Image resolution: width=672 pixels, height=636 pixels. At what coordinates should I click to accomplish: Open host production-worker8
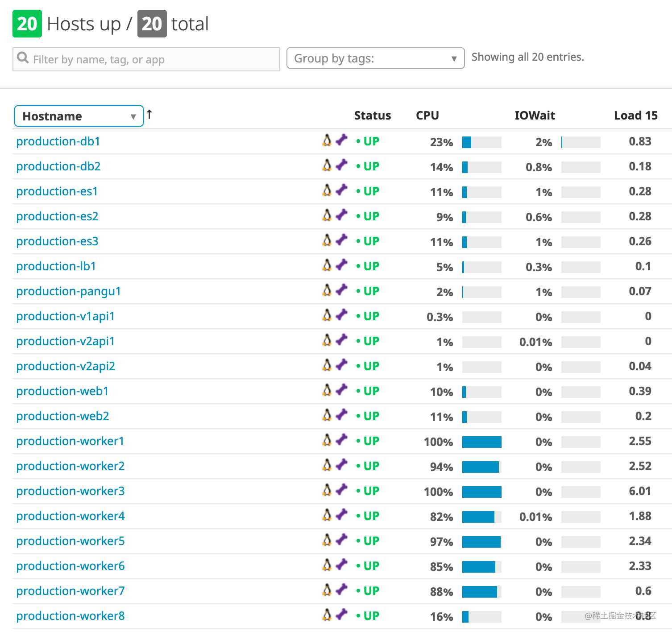click(x=71, y=616)
